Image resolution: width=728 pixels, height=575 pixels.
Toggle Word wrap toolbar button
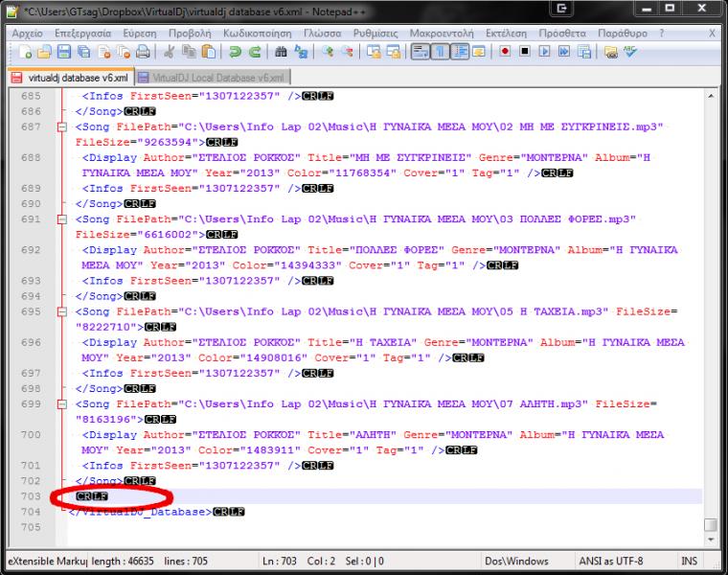pyautogui.click(x=421, y=52)
